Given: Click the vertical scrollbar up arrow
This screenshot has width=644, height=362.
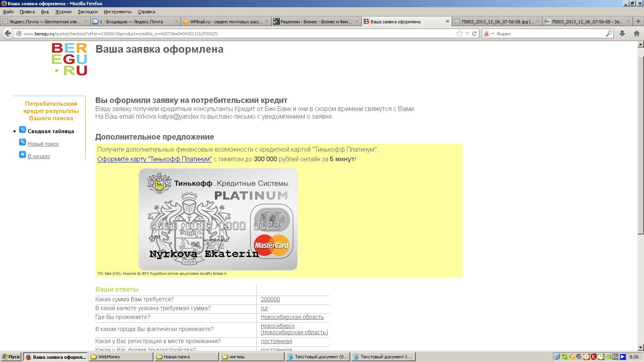Looking at the screenshot, I should point(641,44).
